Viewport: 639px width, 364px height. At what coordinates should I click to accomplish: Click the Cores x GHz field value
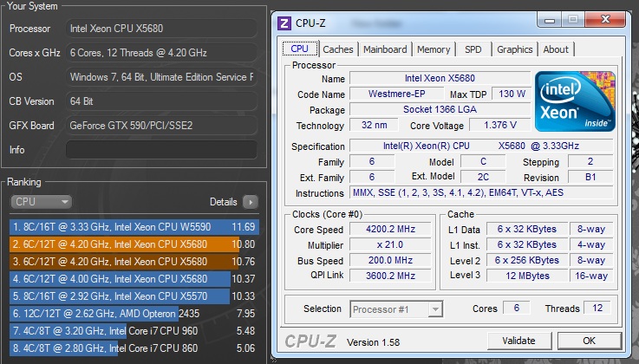[x=161, y=53]
